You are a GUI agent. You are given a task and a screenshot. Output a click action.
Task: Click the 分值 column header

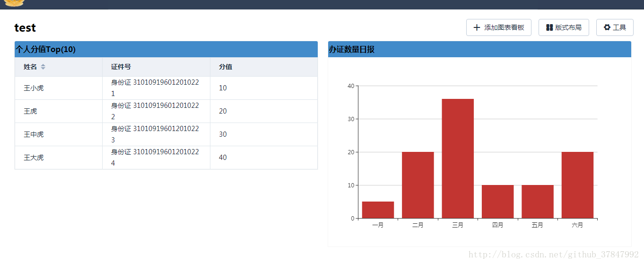[264, 67]
